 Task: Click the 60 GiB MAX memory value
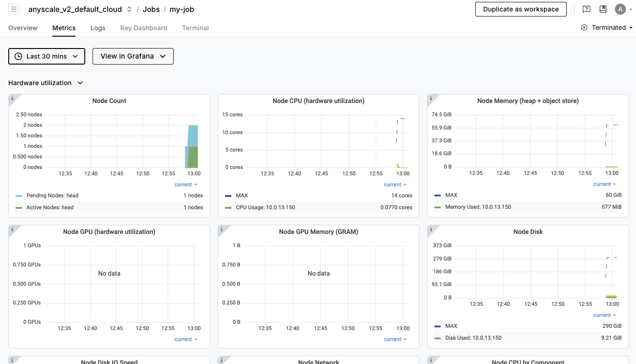tap(614, 195)
